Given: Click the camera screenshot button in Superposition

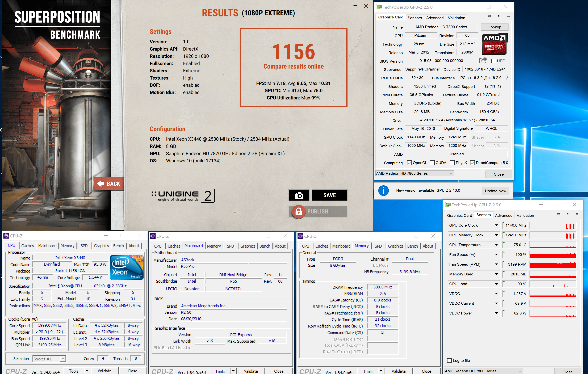Looking at the screenshot, I should pyautogui.click(x=299, y=195).
